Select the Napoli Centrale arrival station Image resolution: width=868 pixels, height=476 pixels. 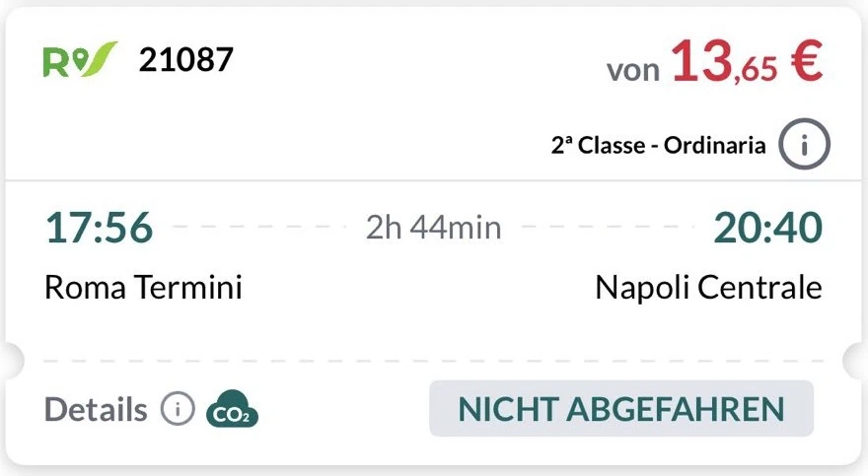(x=708, y=288)
